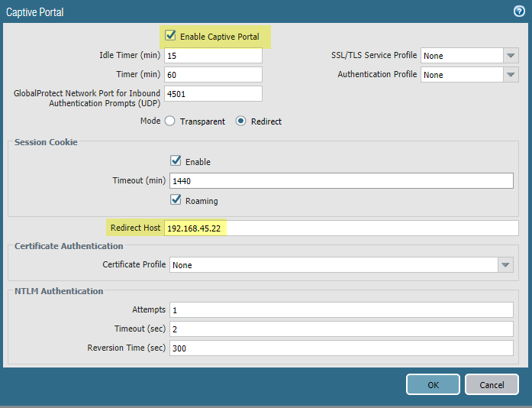This screenshot has height=408, width=532.
Task: Open the SSL/TLS Service Profile dropdown
Action: (511, 56)
